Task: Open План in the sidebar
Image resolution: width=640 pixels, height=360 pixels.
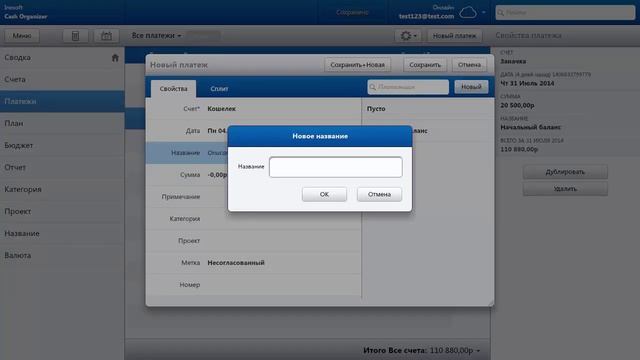Action: pyautogui.click(x=62, y=123)
